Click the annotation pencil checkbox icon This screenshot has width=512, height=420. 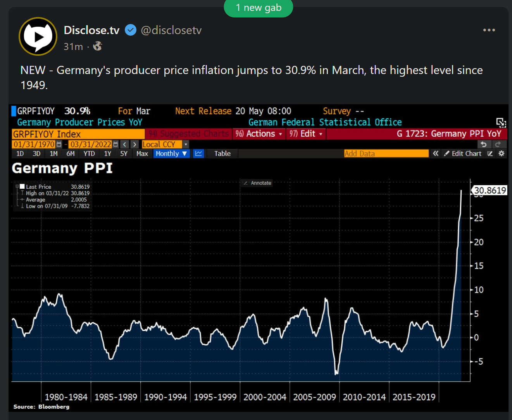click(x=490, y=153)
